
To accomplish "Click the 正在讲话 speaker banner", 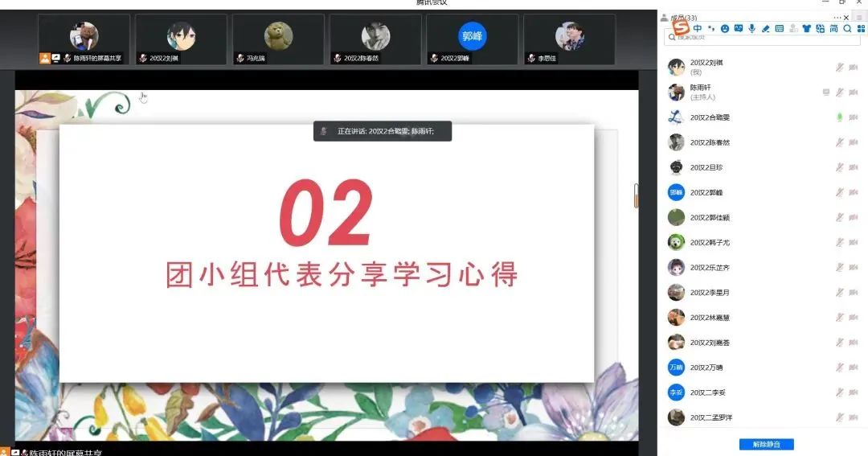I will 383,131.
